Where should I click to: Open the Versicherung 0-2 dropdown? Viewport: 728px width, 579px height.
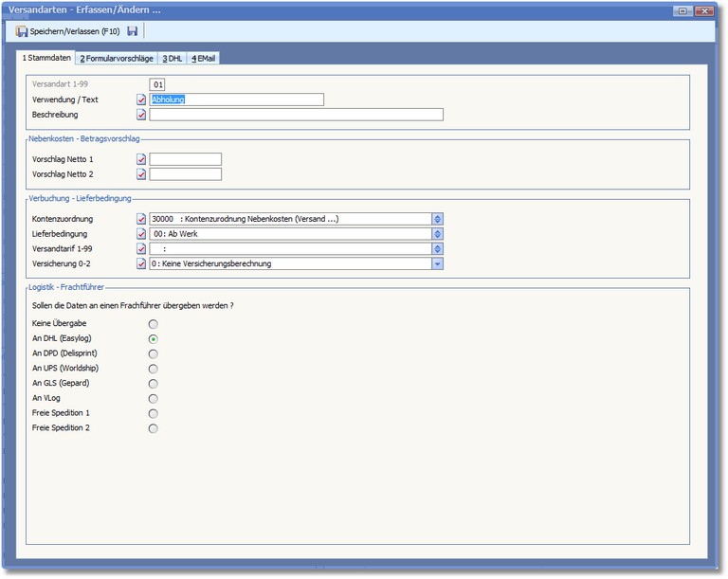tap(437, 263)
